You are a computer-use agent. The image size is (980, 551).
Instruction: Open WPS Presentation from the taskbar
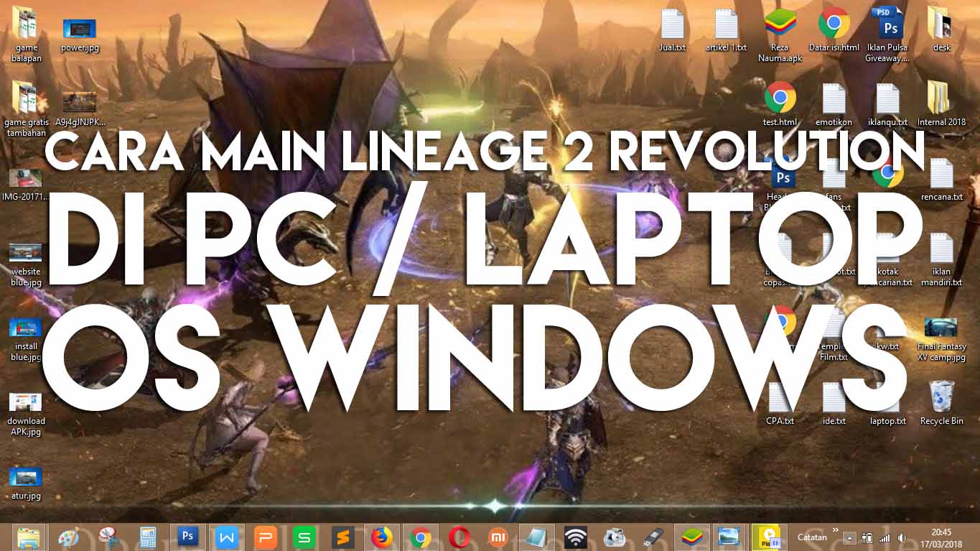[x=267, y=537]
